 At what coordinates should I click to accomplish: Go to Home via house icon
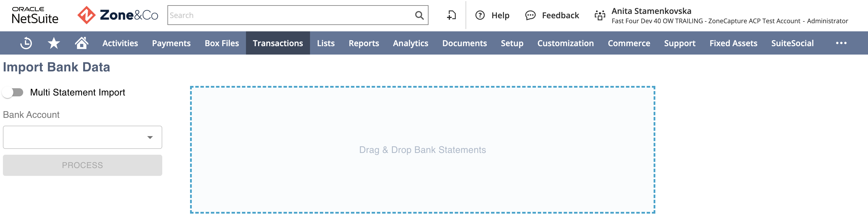81,43
